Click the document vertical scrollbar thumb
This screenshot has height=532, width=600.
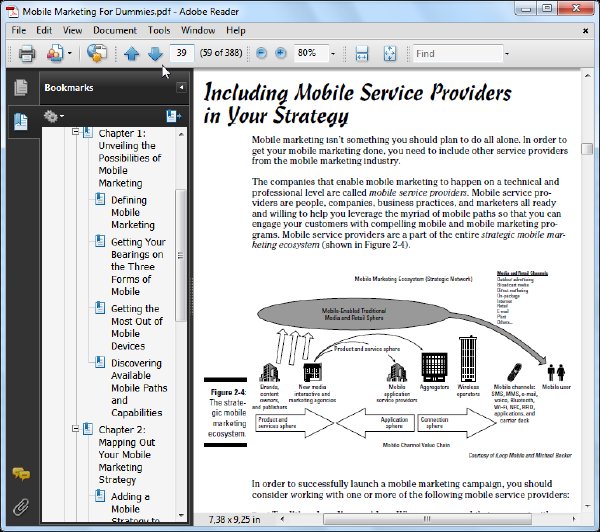click(587, 149)
